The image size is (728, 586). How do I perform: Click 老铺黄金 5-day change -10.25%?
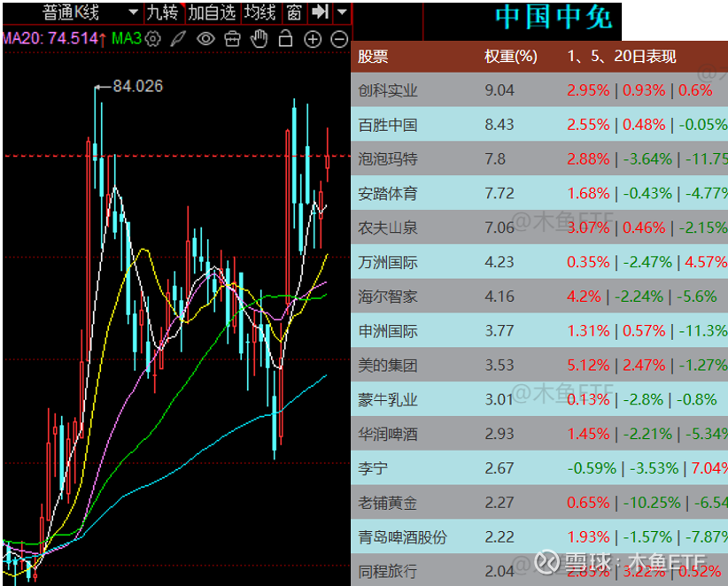[652, 502]
